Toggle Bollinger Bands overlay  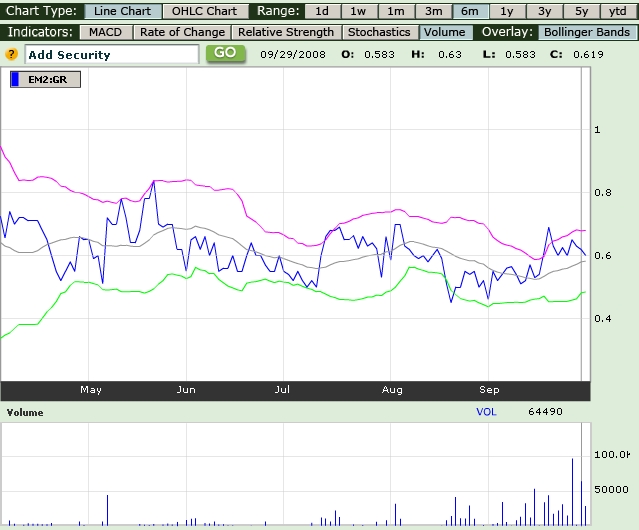pyautogui.click(x=587, y=32)
